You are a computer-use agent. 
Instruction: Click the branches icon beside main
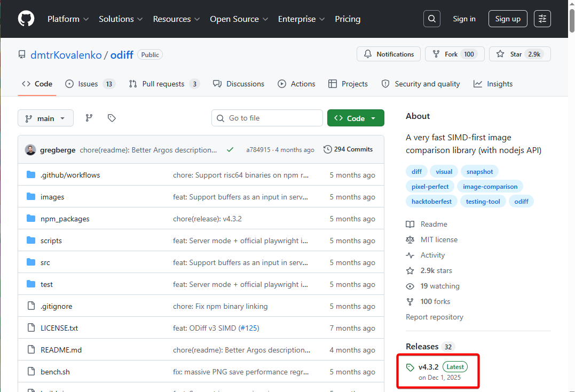(89, 118)
